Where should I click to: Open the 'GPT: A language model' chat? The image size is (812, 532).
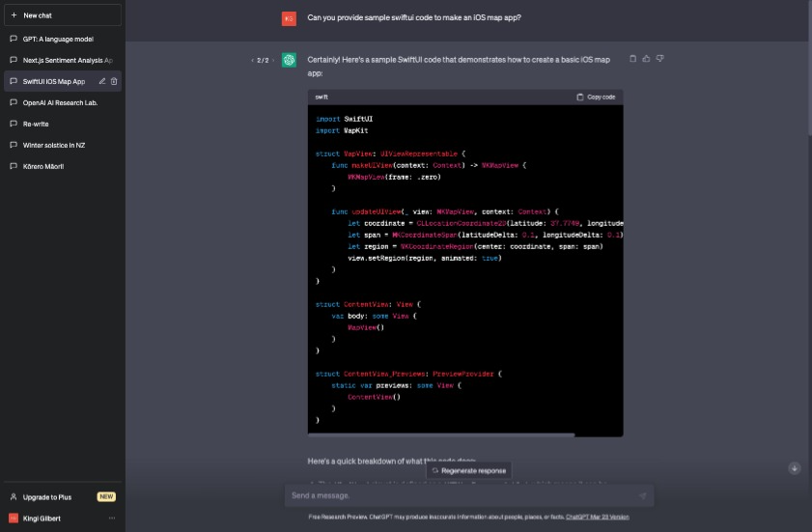(x=63, y=39)
